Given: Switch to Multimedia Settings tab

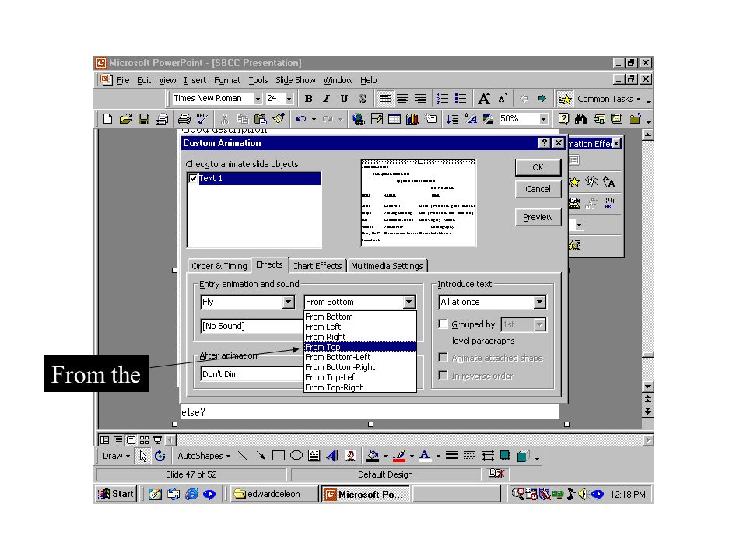Looking at the screenshot, I should tap(387, 266).
